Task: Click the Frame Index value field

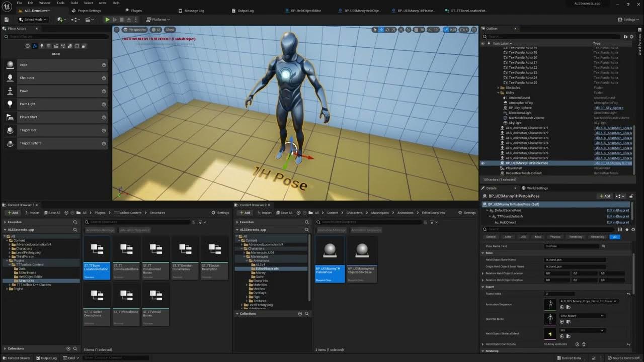Action: tap(559, 294)
